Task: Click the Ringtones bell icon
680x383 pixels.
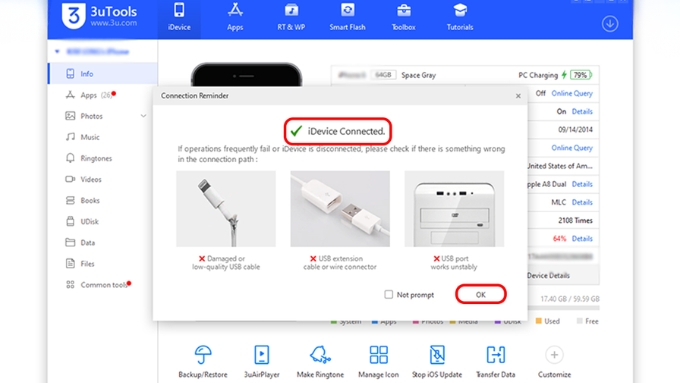Action: pos(70,158)
